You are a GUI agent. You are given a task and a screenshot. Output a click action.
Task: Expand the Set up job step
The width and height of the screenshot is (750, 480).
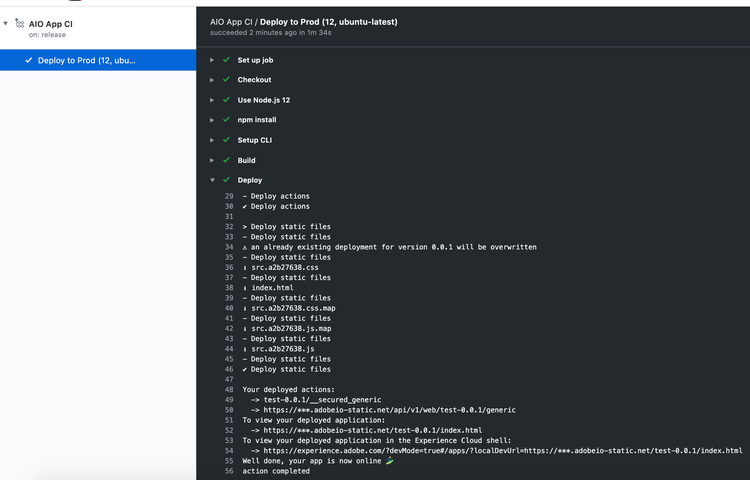coord(212,60)
